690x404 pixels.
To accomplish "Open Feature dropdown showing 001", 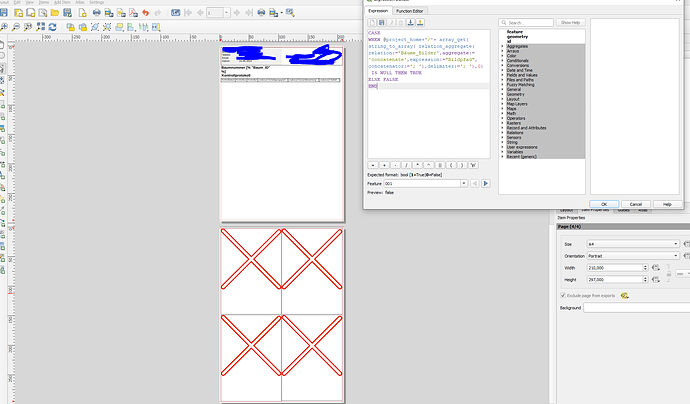I will (x=426, y=184).
